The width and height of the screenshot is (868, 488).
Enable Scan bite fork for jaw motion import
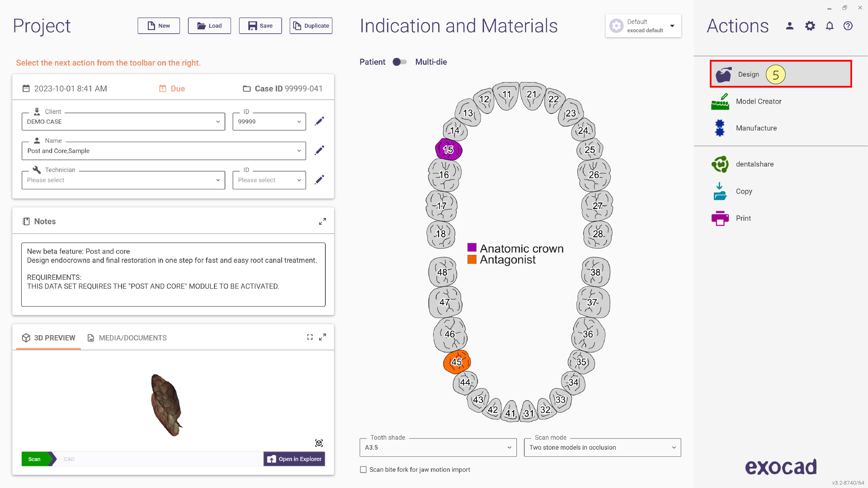[x=363, y=470]
